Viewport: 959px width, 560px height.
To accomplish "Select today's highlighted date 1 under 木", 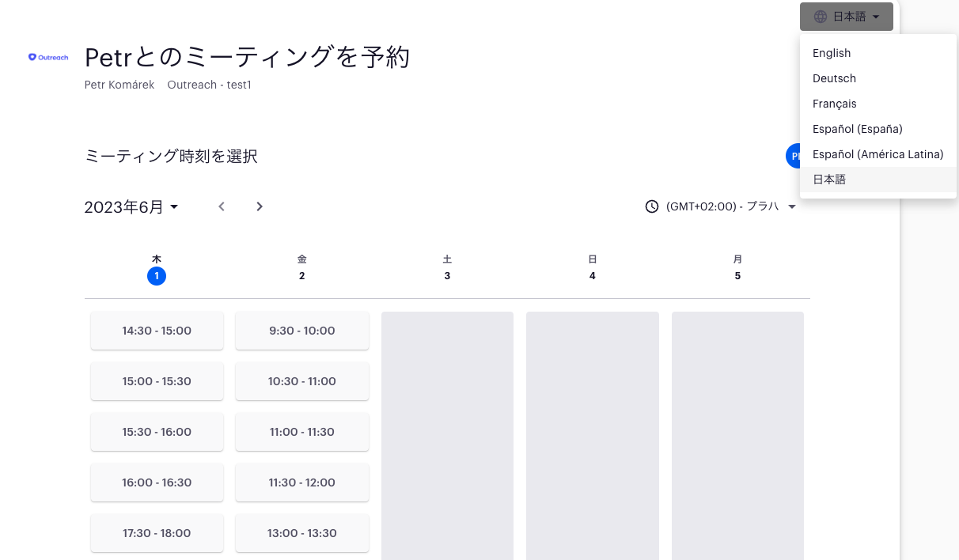I will click(157, 276).
